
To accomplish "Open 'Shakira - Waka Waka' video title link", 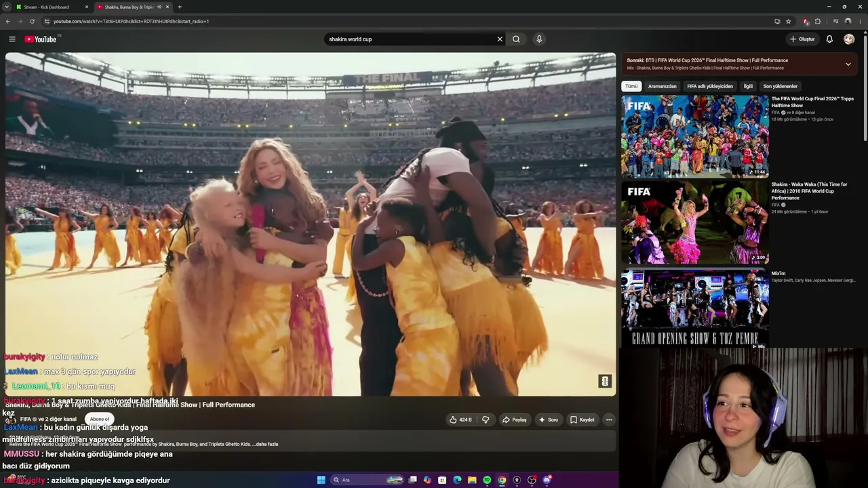I will coord(809,191).
